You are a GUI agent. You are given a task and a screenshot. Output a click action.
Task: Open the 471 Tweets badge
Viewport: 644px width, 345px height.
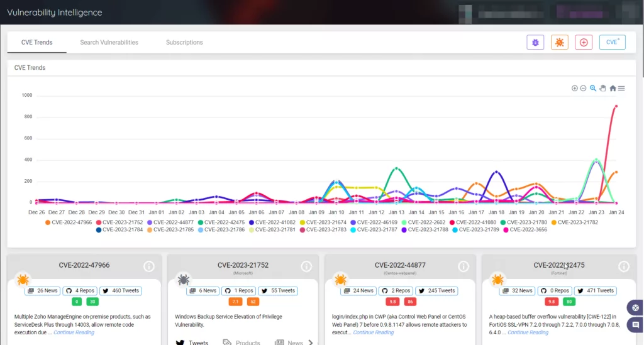[596, 291]
